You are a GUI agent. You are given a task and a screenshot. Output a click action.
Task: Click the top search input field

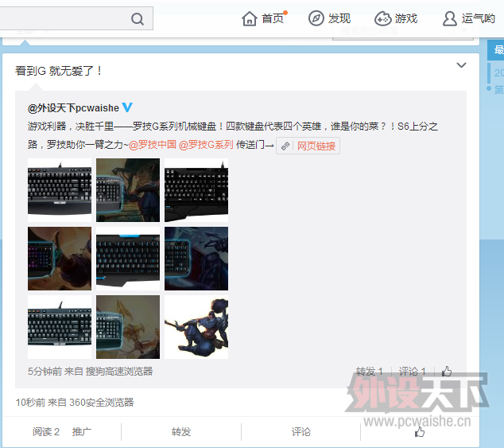pos(76,18)
